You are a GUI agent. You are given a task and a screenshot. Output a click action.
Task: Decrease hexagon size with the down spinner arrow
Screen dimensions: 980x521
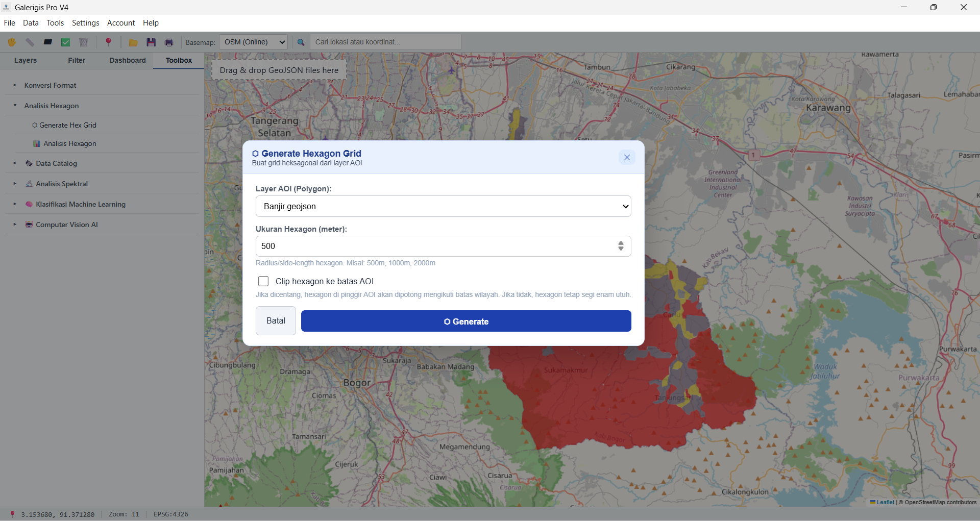pyautogui.click(x=621, y=249)
